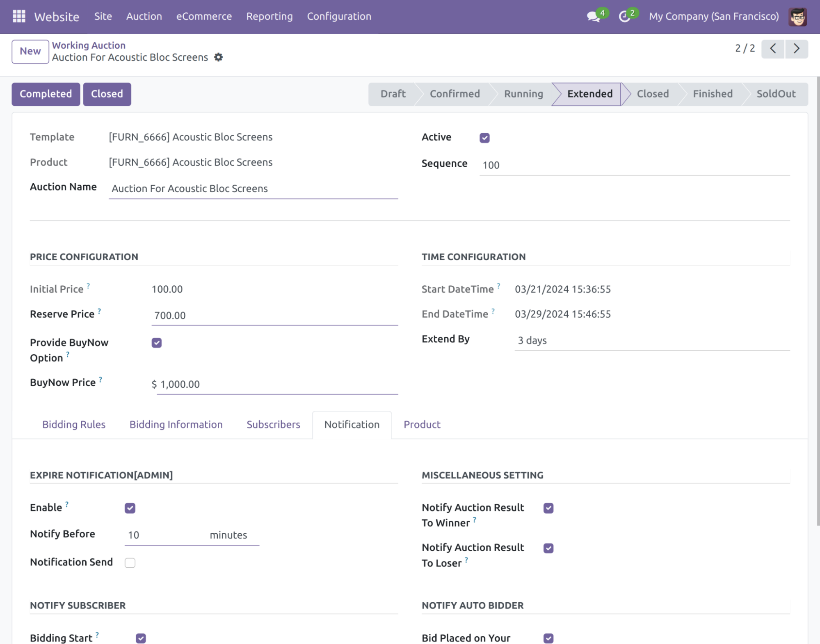Show help tooltip for Enable field
The width and height of the screenshot is (820, 644).
click(67, 504)
